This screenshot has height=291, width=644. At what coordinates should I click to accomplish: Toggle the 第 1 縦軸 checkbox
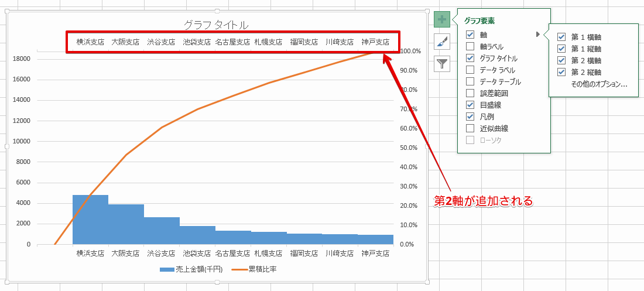561,49
